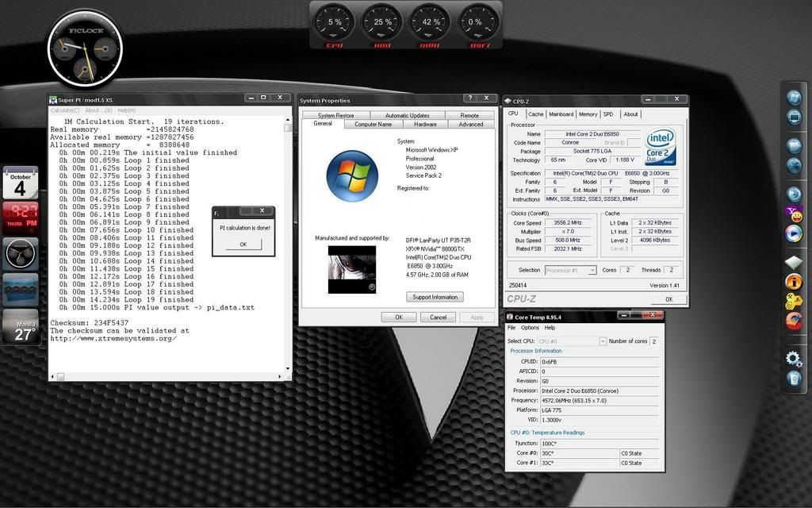Open the orange info icon in dock
This screenshot has height=508, width=812.
[x=794, y=282]
